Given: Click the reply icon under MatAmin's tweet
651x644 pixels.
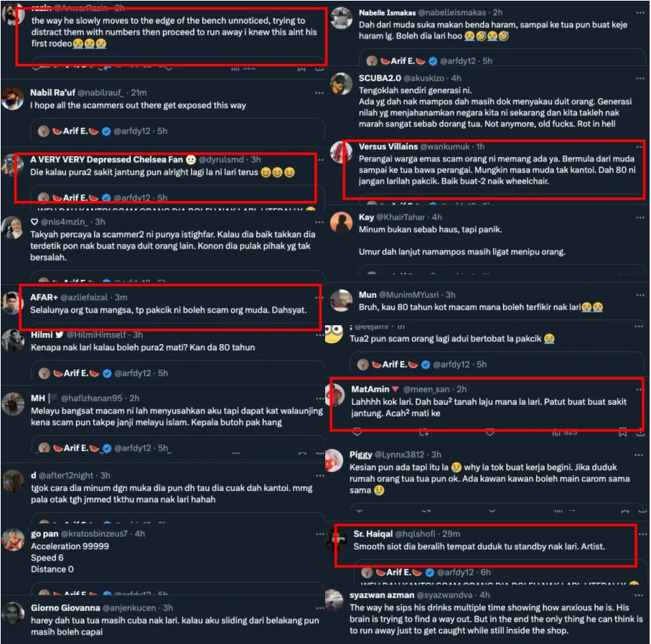Looking at the screenshot, I should click(357, 432).
